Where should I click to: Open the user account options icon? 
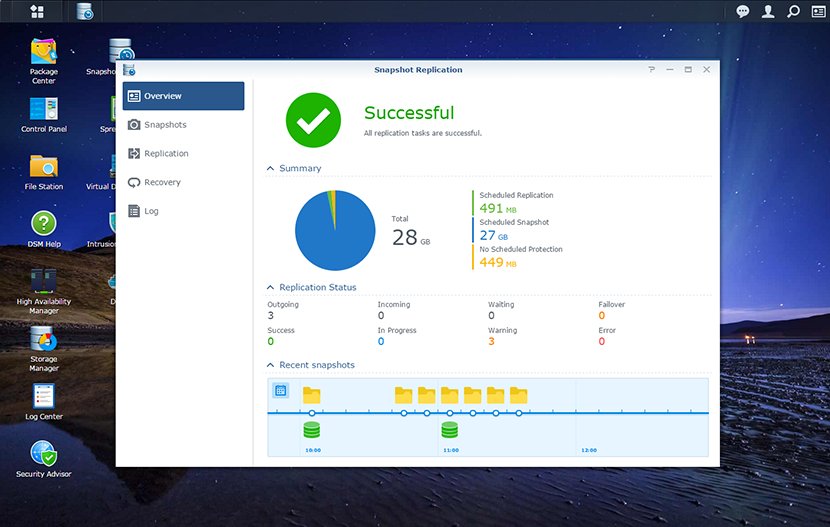[768, 11]
